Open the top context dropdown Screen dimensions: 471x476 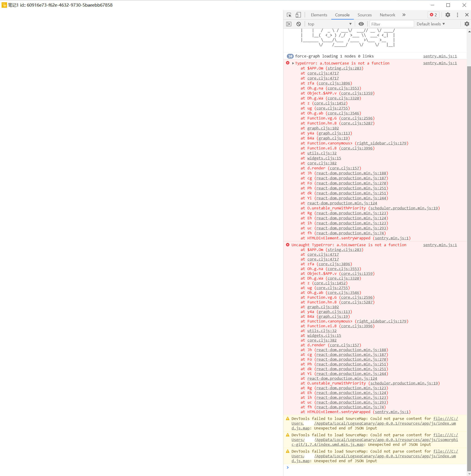(329, 24)
